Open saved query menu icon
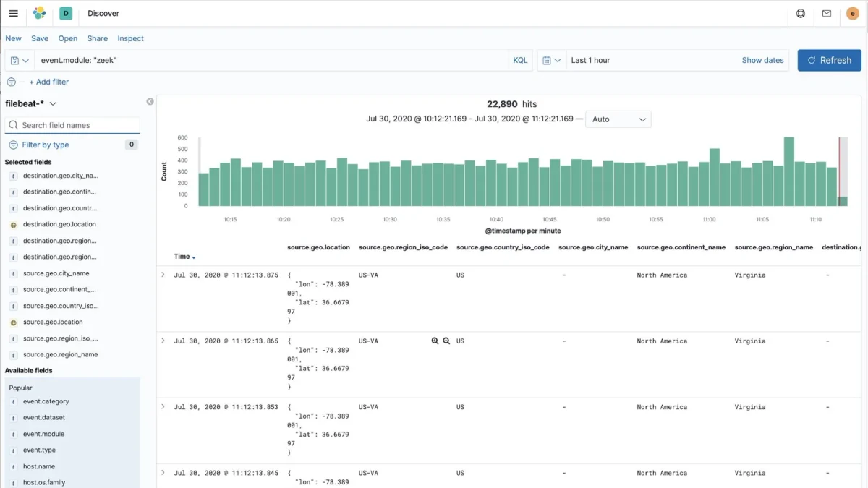The image size is (868, 488). tap(20, 61)
